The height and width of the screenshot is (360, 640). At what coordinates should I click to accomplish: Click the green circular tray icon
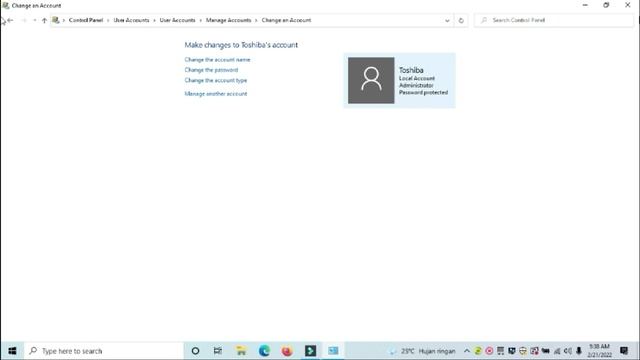point(478,351)
